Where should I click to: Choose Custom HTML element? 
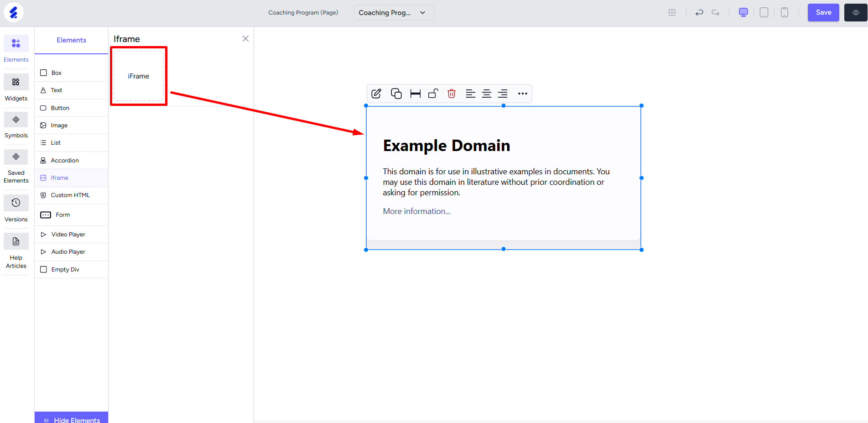71,195
